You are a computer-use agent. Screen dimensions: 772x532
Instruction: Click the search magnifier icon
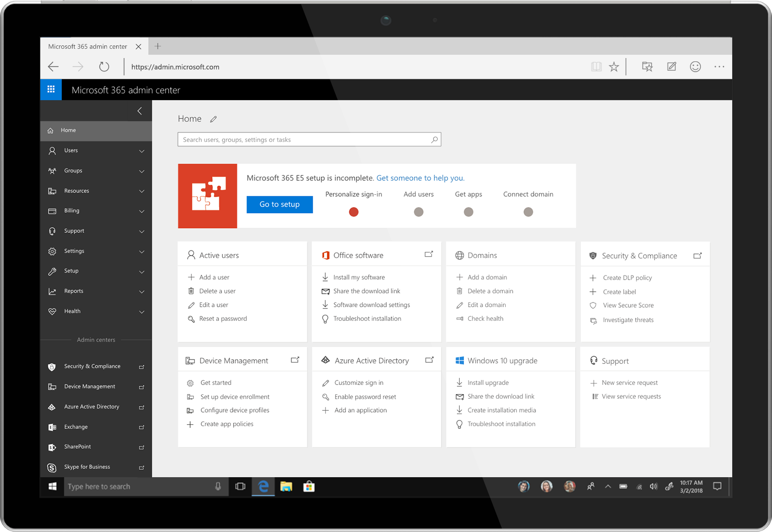point(434,139)
